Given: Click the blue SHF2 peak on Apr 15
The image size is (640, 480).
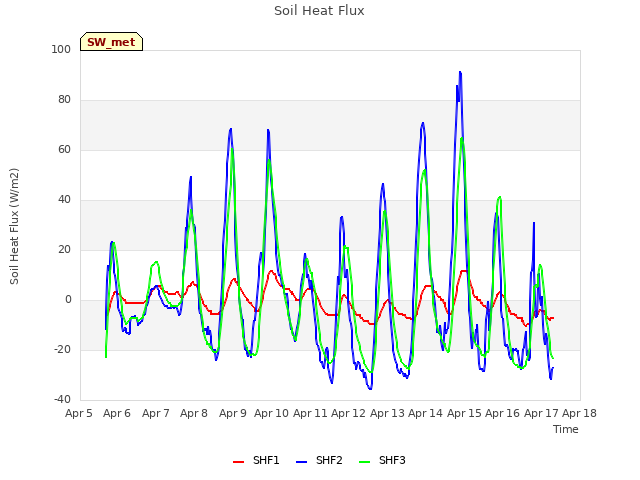Looking at the screenshot, I should tap(460, 72).
